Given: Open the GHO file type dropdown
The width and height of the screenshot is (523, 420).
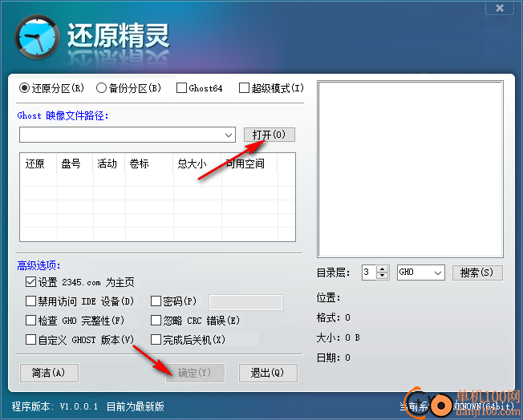Looking at the screenshot, I should click(421, 273).
